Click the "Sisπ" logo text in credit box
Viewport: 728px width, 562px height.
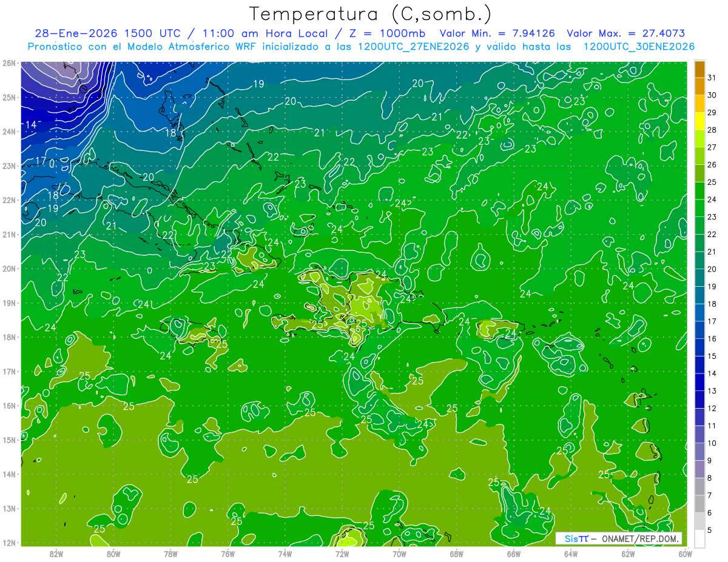[x=576, y=538]
